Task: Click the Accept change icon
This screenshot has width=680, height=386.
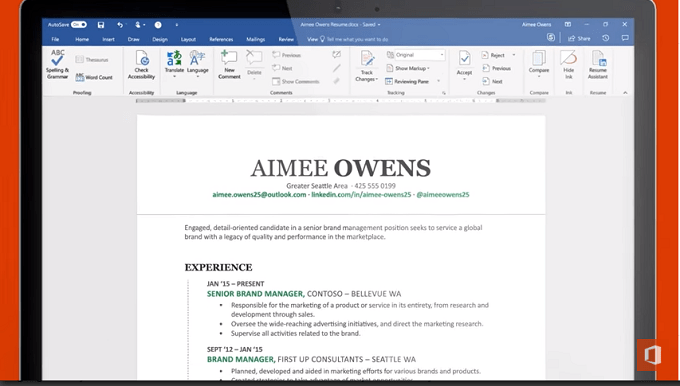Action: point(464,59)
